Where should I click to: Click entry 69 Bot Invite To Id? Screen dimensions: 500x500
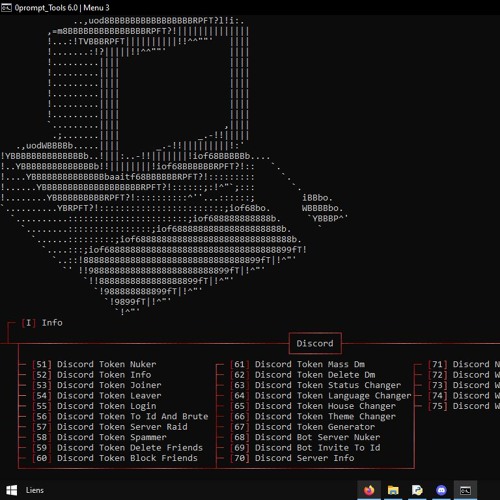click(x=305, y=448)
